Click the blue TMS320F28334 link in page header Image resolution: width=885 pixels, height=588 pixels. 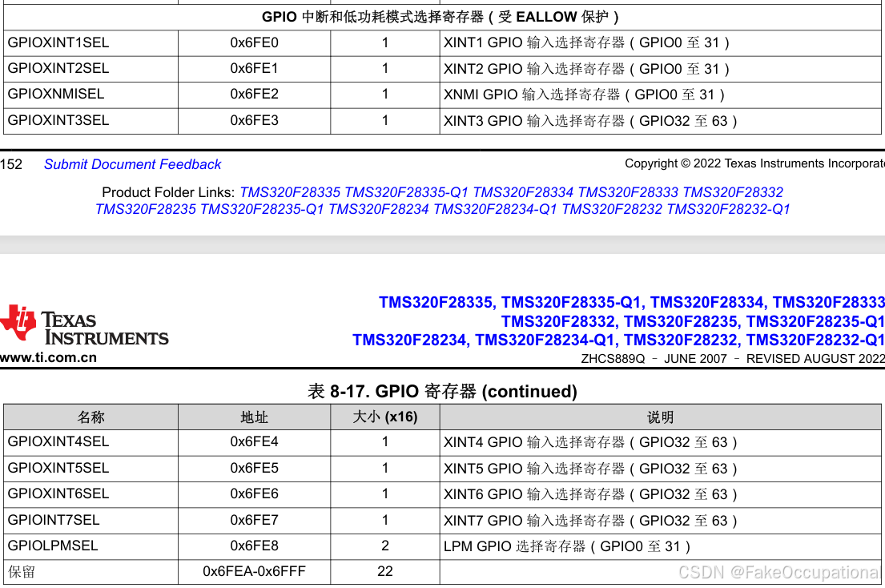(709, 303)
